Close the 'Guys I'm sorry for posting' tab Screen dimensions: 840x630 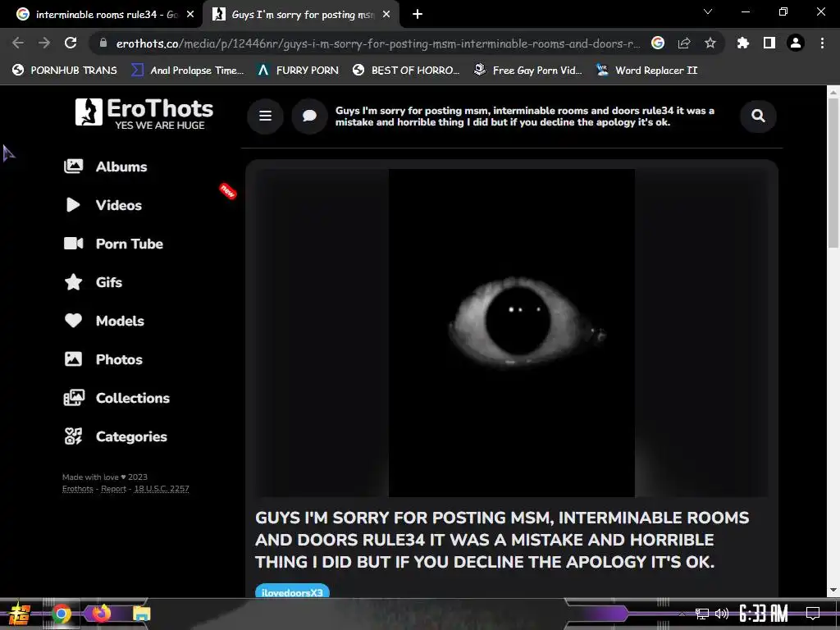point(386,15)
